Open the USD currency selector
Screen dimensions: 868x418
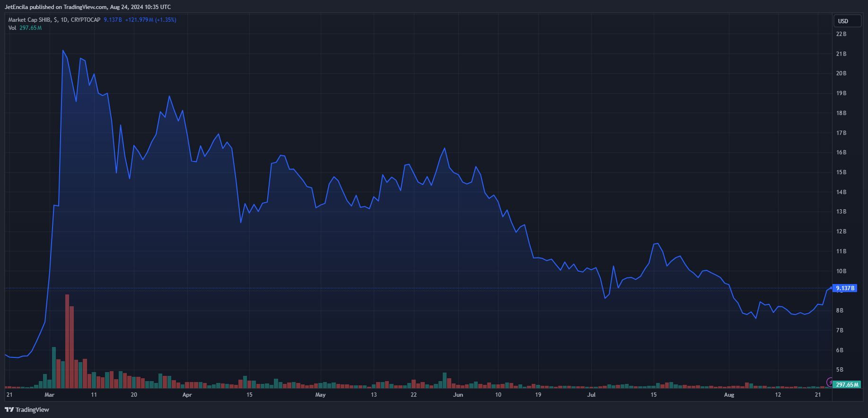click(847, 21)
